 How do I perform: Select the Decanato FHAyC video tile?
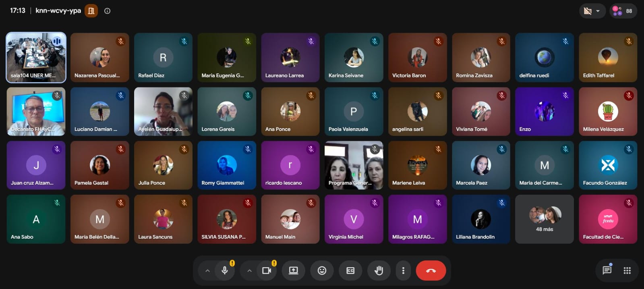(36, 112)
